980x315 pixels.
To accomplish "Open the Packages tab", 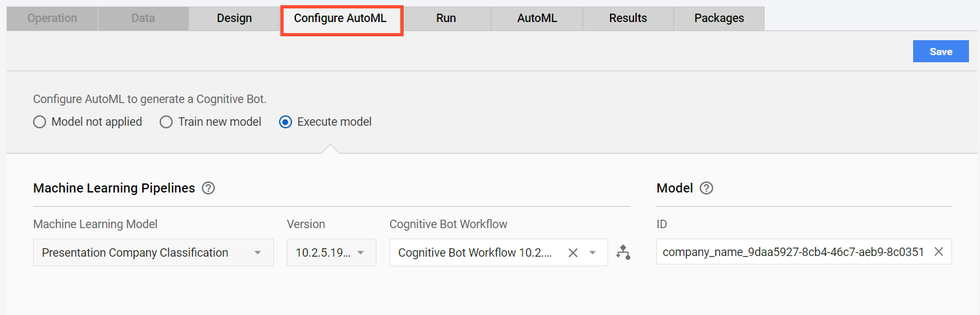I will [719, 18].
